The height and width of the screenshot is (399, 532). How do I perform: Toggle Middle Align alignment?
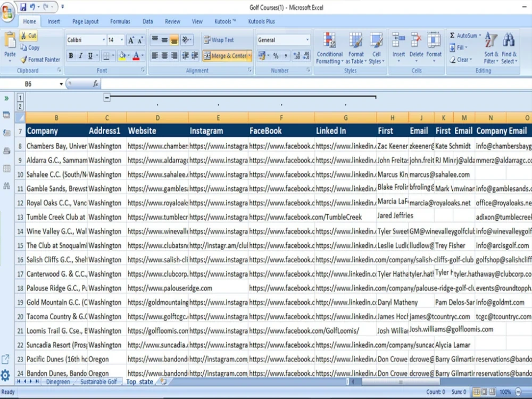click(x=164, y=40)
